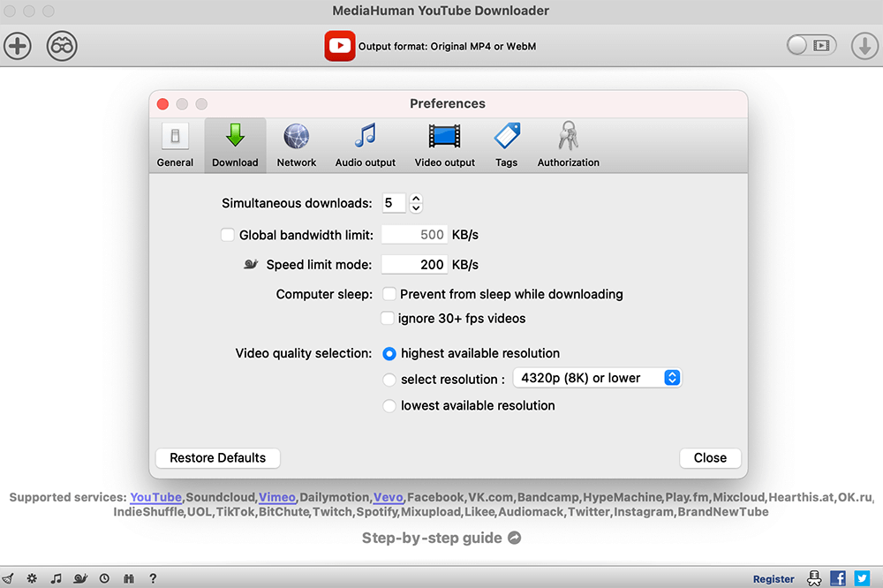883x588 pixels.
Task: Open help via the question mark icon
Action: point(153,578)
